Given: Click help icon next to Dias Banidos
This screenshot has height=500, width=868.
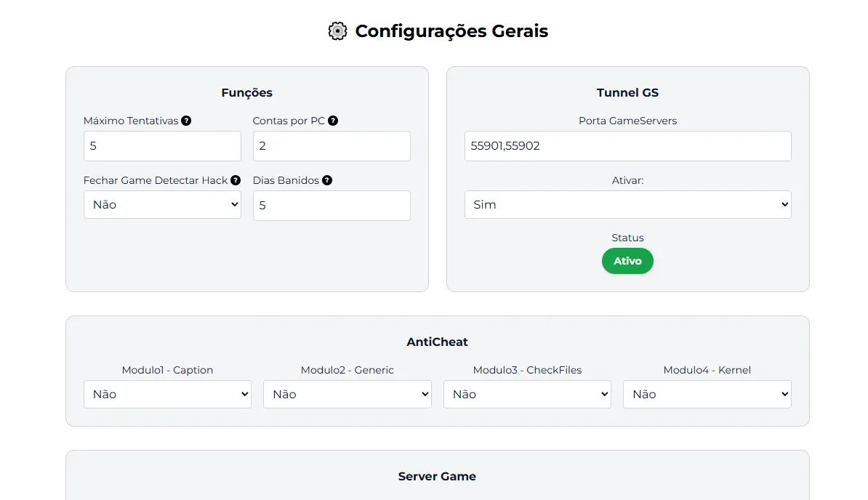Looking at the screenshot, I should (327, 180).
